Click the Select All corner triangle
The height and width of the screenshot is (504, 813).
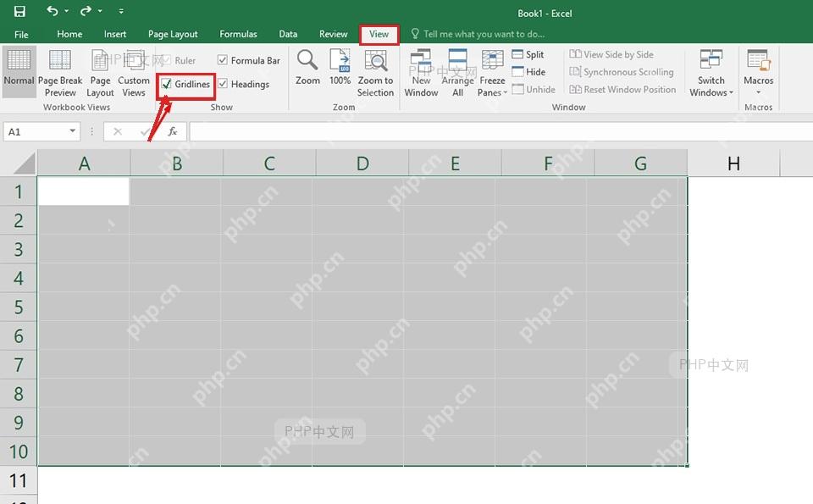(x=24, y=163)
